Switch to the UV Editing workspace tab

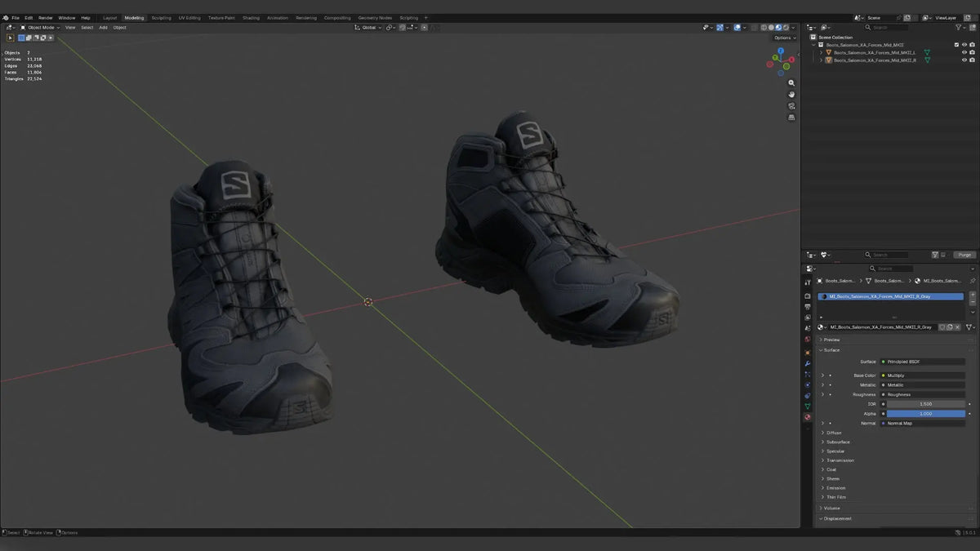click(x=189, y=17)
